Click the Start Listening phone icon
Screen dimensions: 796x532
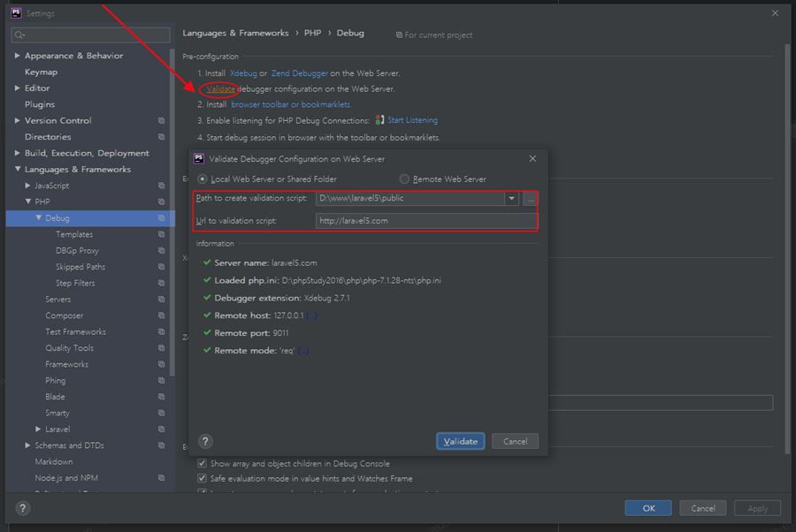(x=379, y=120)
